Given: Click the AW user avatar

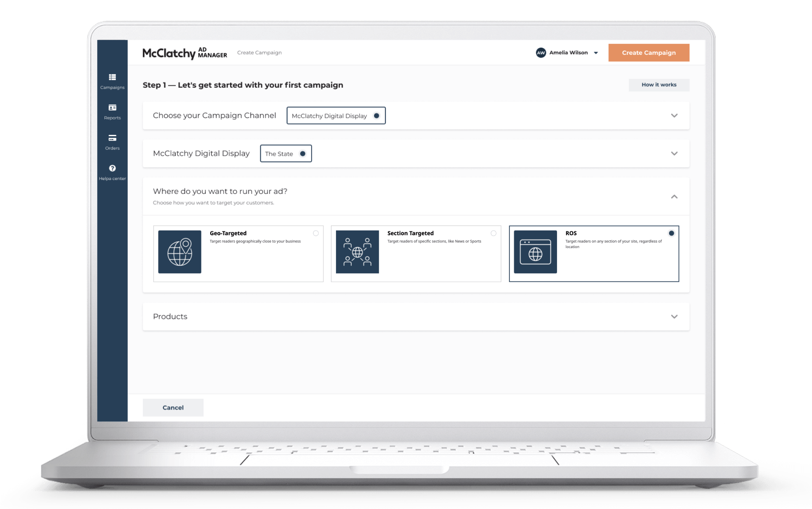Looking at the screenshot, I should click(x=541, y=53).
